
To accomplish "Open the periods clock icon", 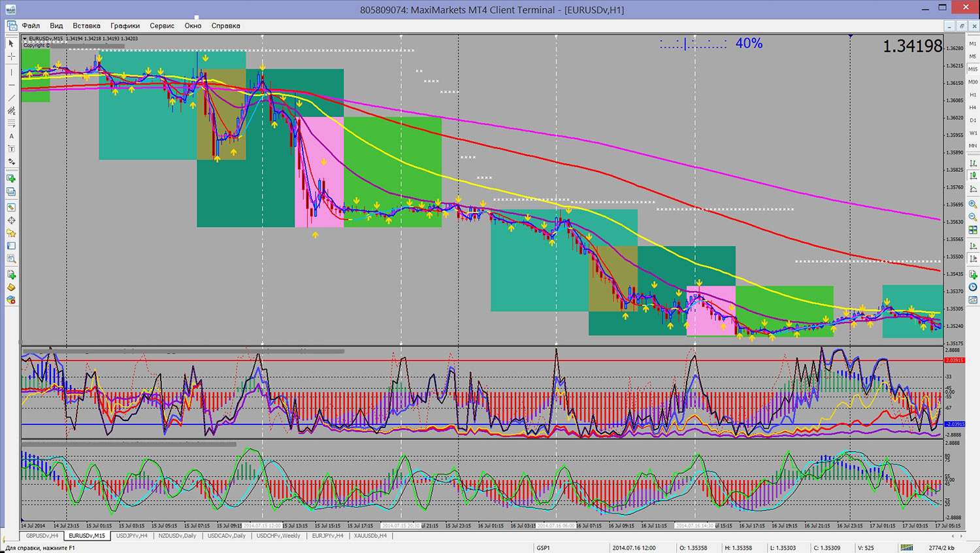I will point(973,287).
